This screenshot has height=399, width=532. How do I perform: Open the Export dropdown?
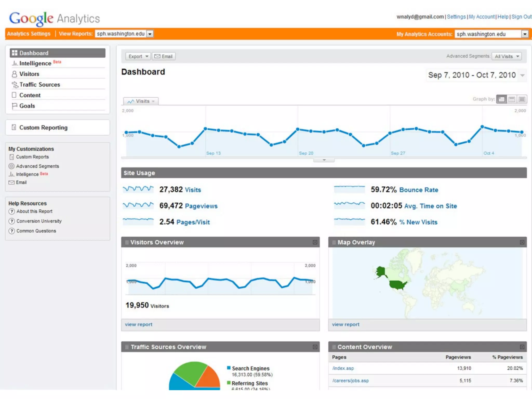coord(138,56)
